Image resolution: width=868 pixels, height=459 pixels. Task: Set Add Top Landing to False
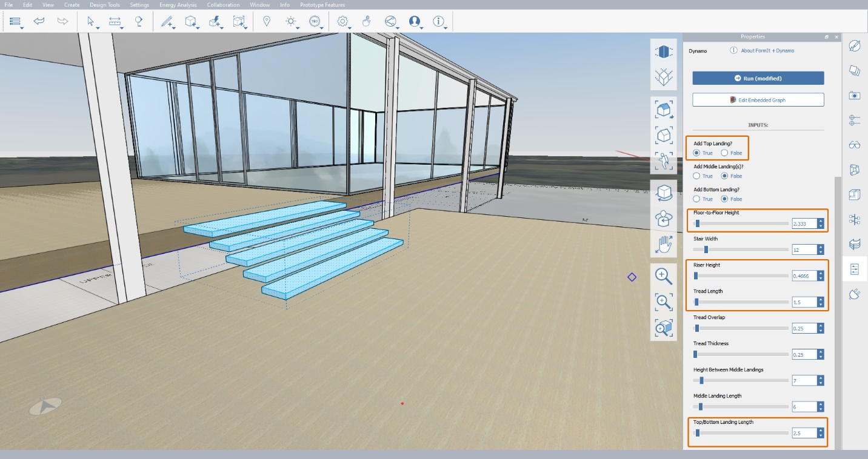(725, 153)
